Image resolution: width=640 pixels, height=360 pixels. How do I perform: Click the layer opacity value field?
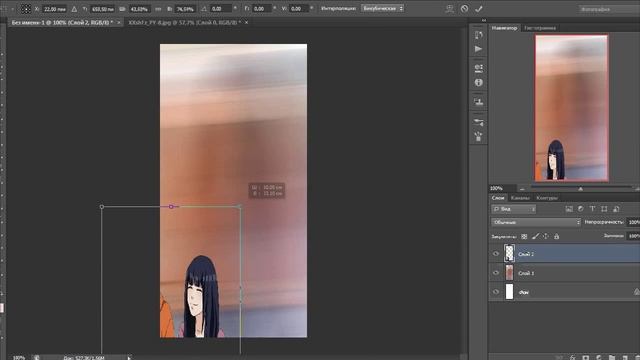tap(633, 222)
